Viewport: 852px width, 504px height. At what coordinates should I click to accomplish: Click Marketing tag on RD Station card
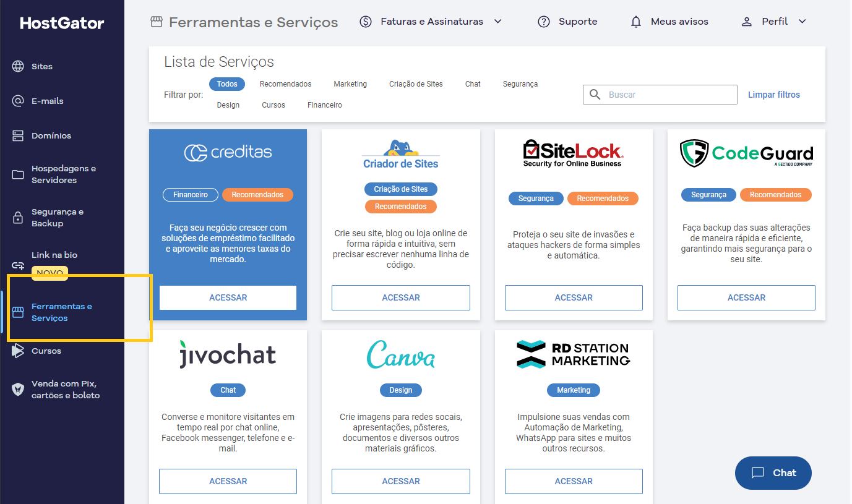pyautogui.click(x=574, y=390)
